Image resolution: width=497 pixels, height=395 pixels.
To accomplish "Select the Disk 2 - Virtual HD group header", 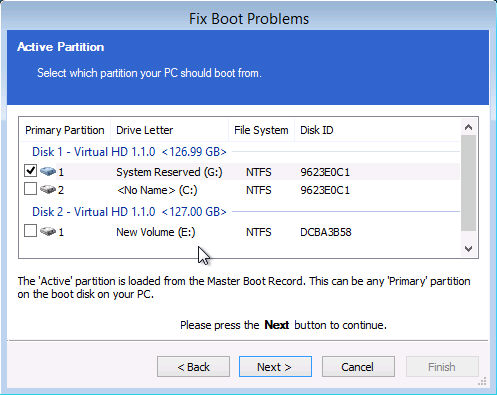I will click(x=129, y=212).
